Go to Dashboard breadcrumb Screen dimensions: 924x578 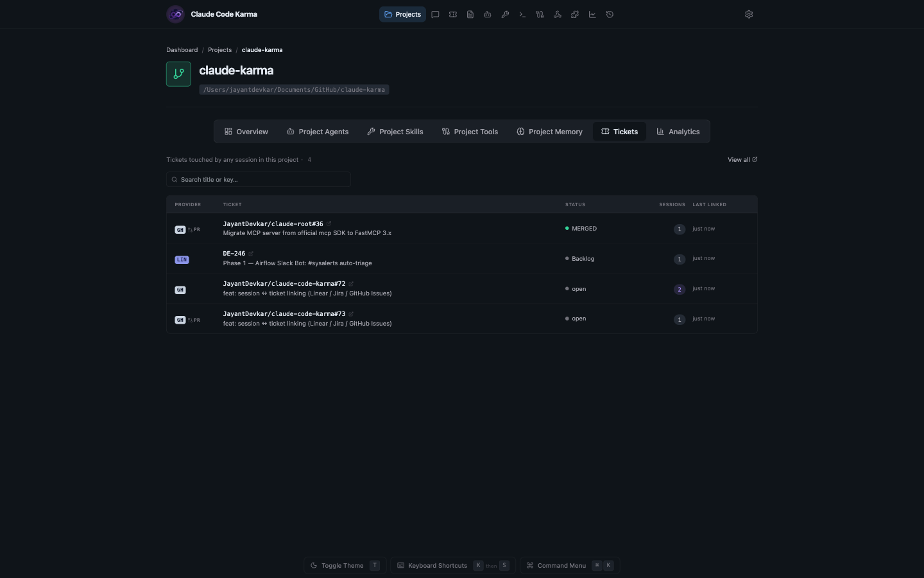(182, 50)
